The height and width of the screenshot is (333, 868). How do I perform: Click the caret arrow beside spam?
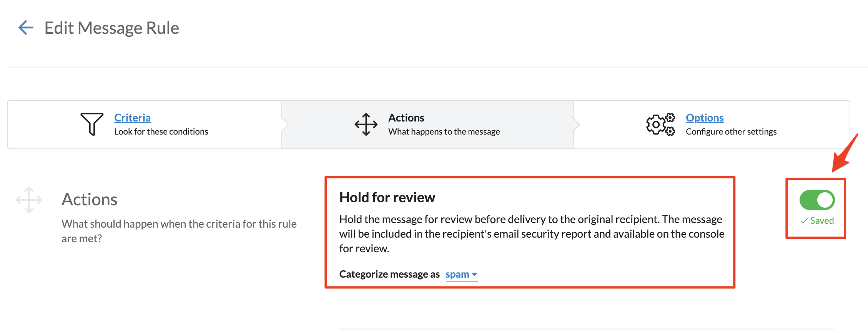click(x=475, y=274)
